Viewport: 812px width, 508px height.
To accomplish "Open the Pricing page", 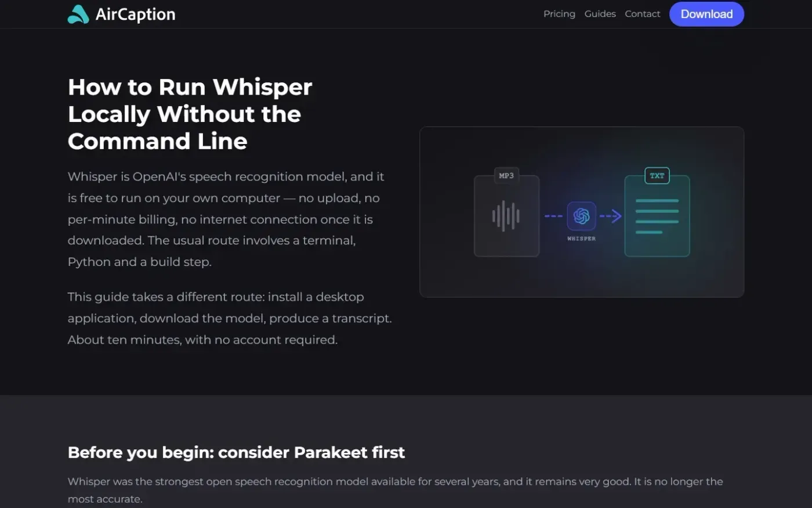I will click(x=559, y=14).
